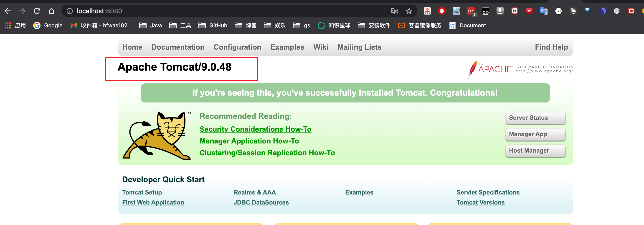644x225 pixels.
Task: Click the browser forward arrow
Action: pos(22,11)
